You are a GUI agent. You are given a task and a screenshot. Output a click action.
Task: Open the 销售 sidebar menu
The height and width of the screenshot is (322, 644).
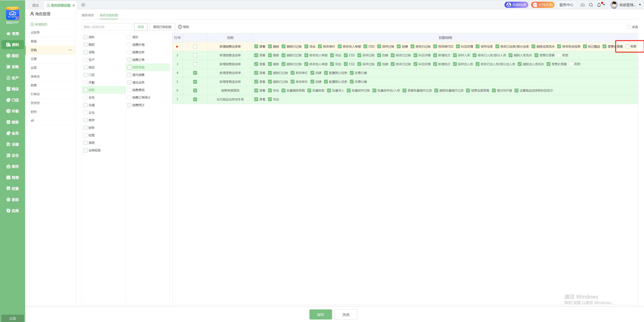click(x=13, y=122)
